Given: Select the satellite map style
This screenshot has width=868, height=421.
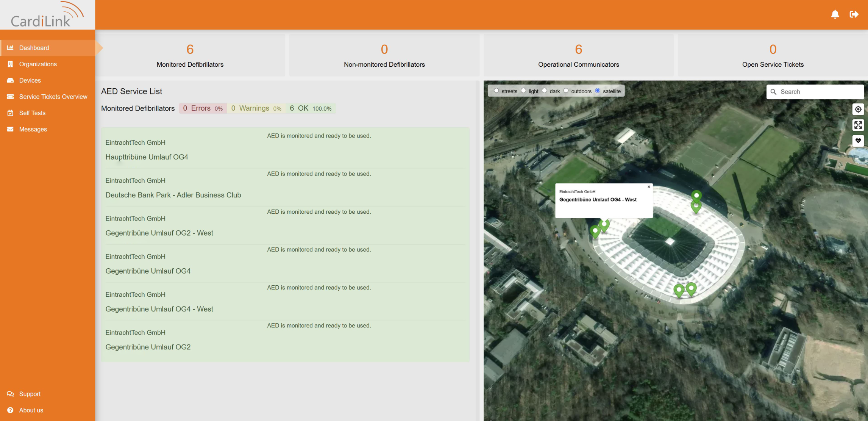Looking at the screenshot, I should coord(598,91).
